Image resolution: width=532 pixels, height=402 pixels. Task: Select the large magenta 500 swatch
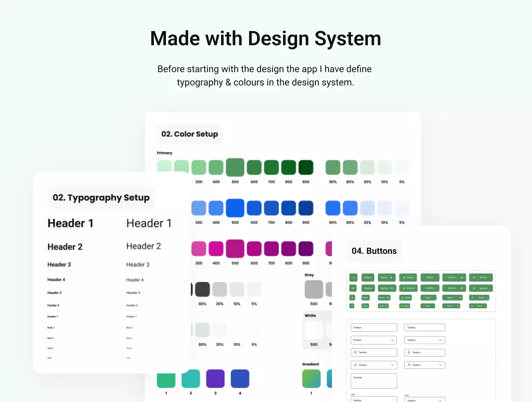tap(235, 249)
